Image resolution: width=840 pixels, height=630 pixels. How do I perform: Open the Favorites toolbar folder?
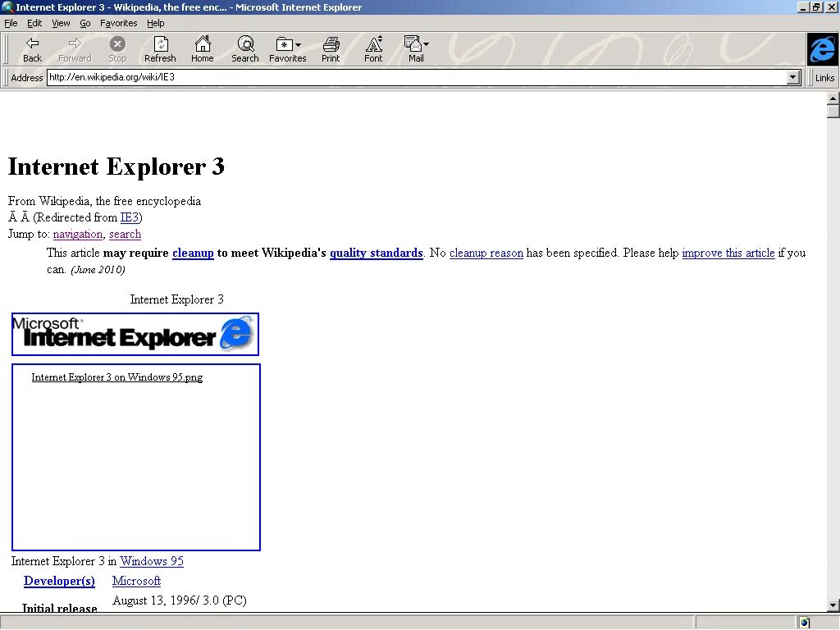(284, 49)
